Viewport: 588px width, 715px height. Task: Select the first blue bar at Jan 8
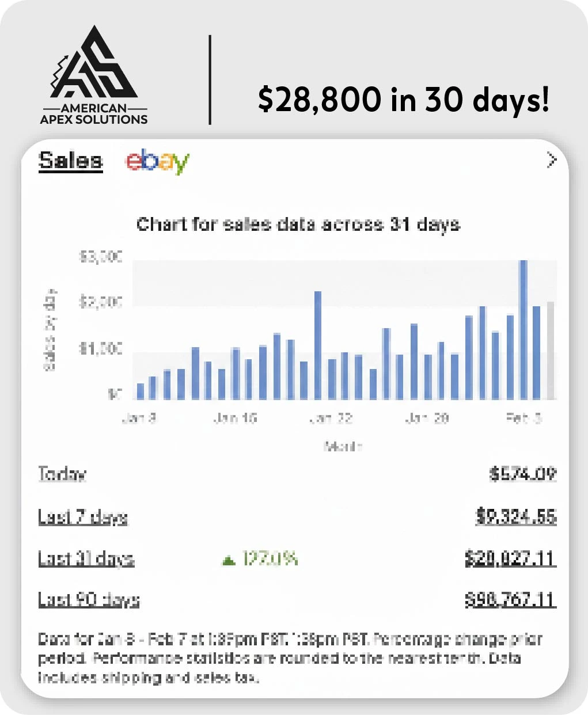click(140, 391)
